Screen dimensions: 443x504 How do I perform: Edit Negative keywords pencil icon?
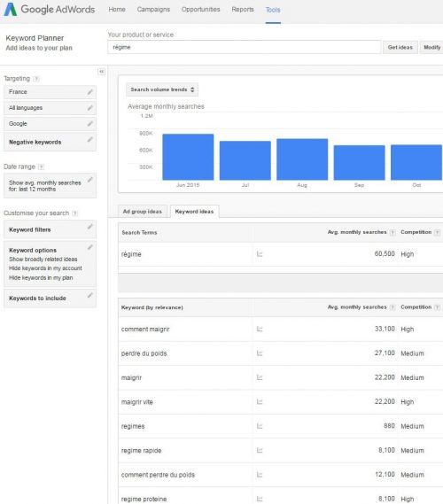[x=90, y=139]
